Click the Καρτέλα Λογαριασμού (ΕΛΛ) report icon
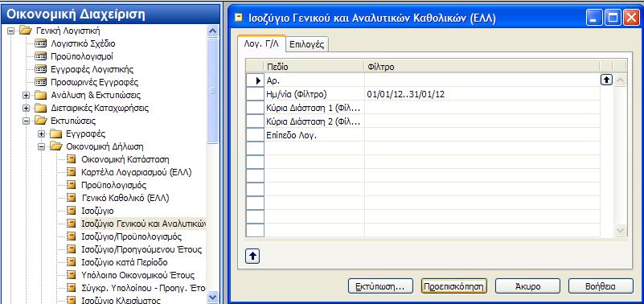 (72, 172)
